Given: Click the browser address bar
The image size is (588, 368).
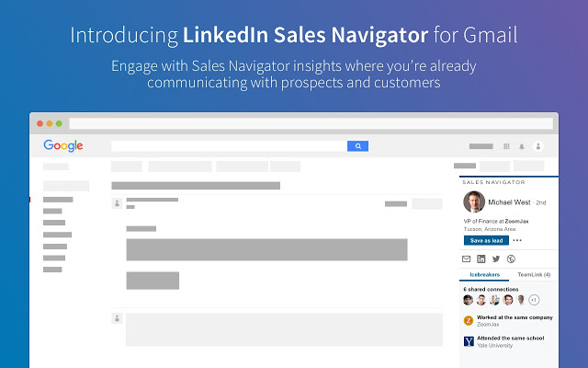Looking at the screenshot, I should [311, 123].
